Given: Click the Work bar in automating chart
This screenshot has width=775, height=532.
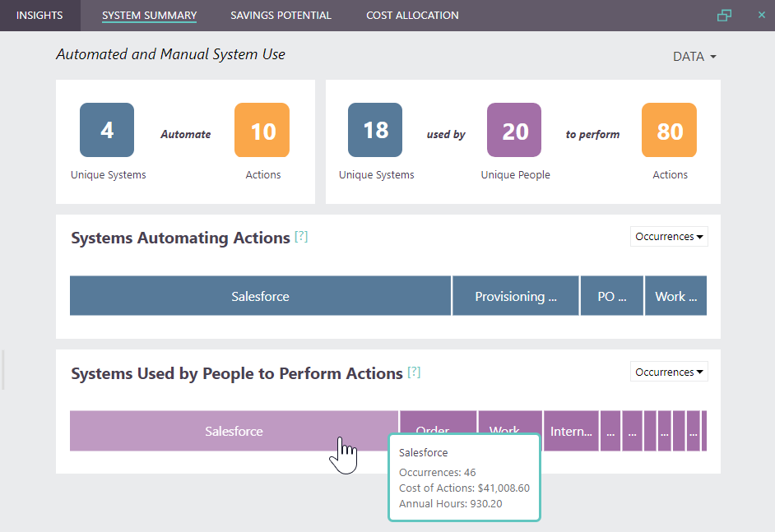Looking at the screenshot, I should 675,295.
